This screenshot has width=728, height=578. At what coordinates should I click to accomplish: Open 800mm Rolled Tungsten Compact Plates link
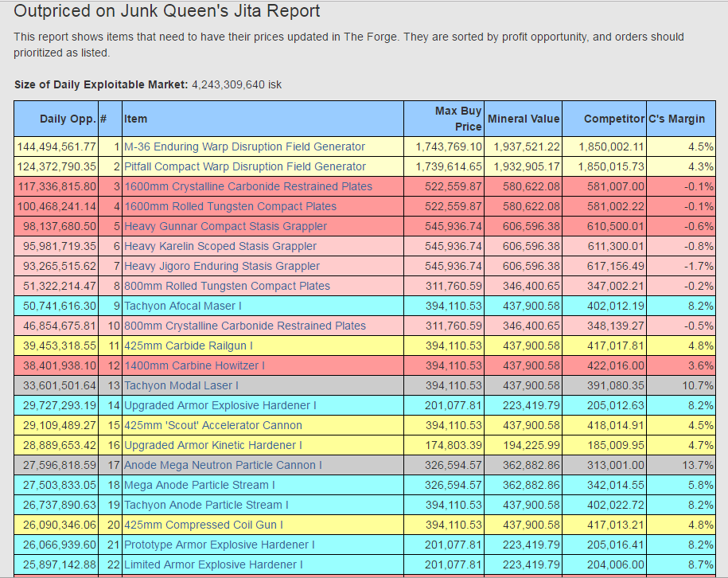[x=227, y=286]
